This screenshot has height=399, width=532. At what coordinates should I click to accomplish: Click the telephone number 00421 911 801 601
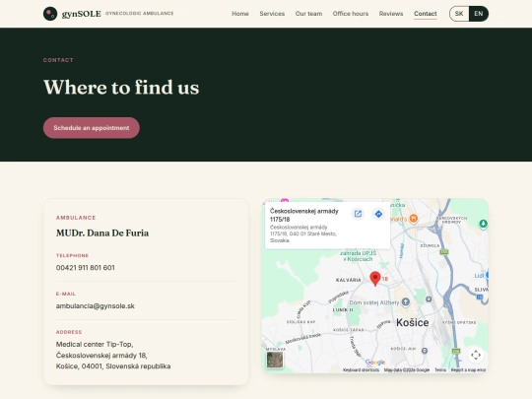[x=86, y=268]
